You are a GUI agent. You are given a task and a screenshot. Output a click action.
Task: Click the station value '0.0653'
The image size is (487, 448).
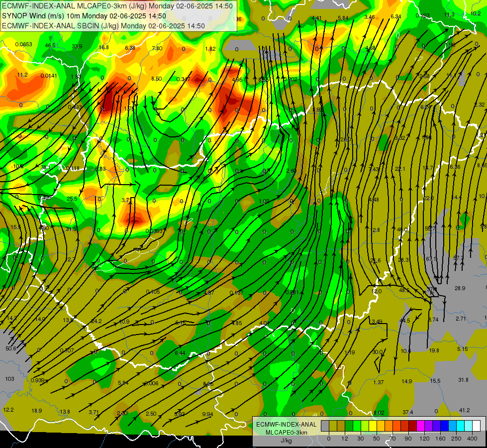tap(23, 44)
